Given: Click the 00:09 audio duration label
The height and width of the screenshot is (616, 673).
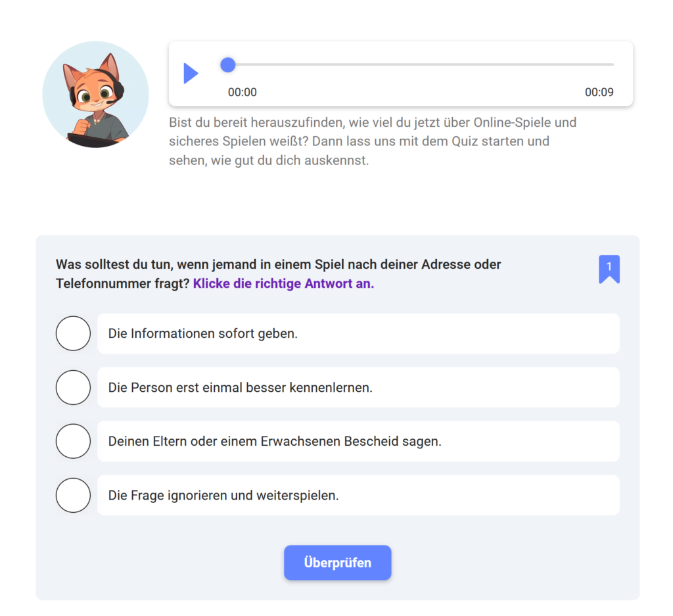Looking at the screenshot, I should click(599, 92).
